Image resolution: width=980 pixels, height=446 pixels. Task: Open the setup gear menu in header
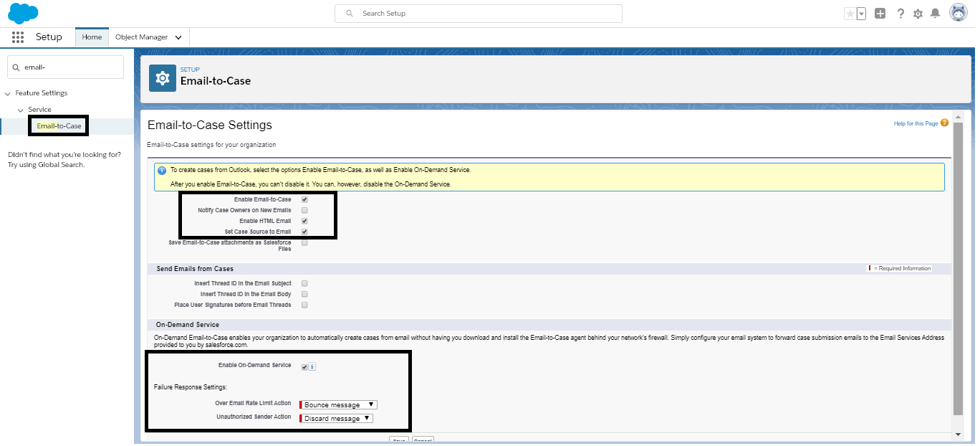pos(918,14)
